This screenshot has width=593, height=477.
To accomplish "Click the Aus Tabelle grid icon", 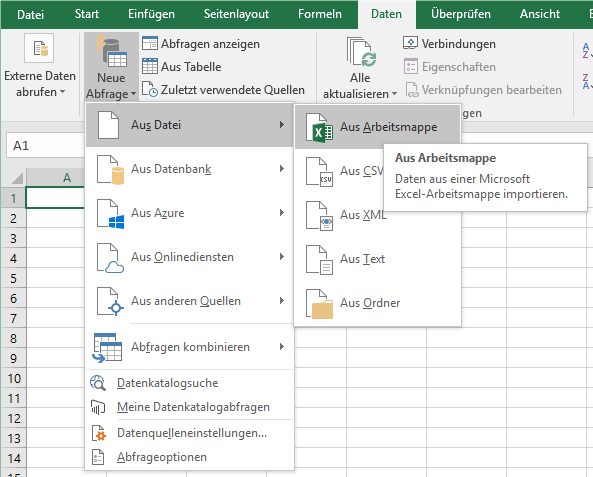I will point(150,67).
